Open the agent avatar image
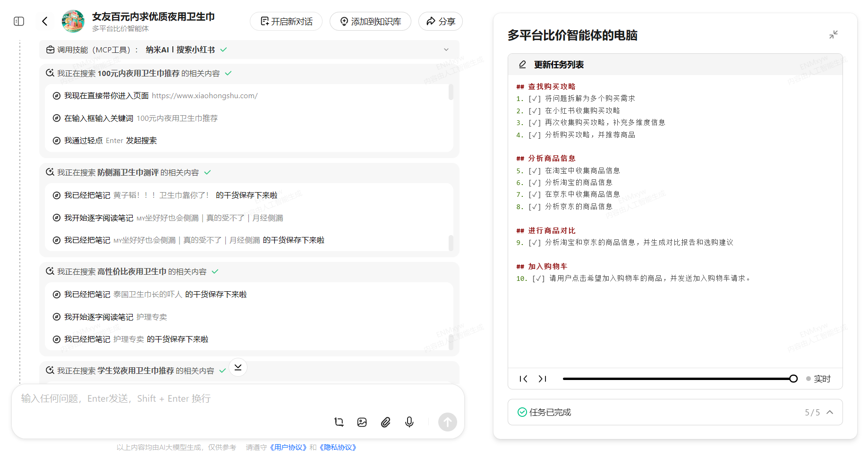 pyautogui.click(x=73, y=21)
